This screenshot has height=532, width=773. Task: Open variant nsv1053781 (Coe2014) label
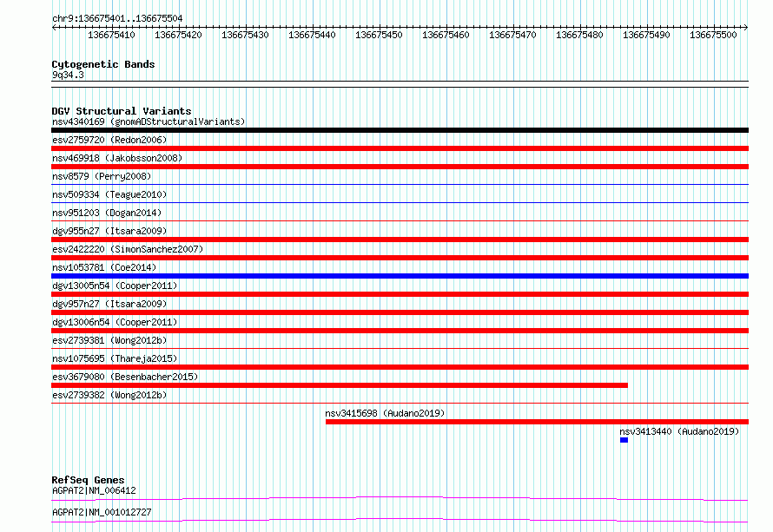(x=104, y=267)
